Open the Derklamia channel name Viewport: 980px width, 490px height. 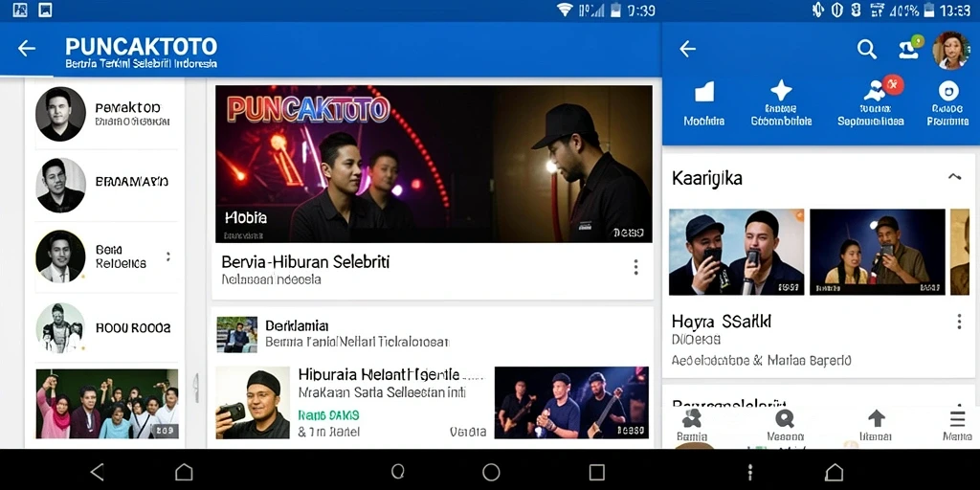(x=297, y=325)
